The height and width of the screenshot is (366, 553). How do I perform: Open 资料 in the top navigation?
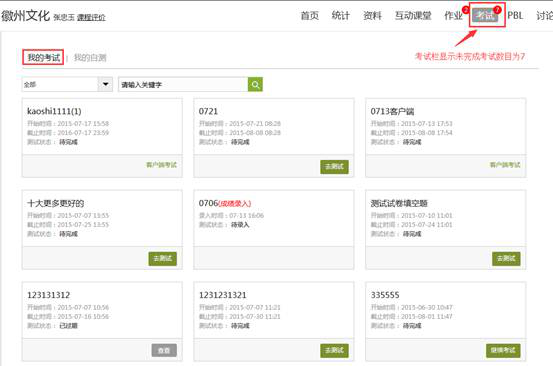[x=372, y=16]
